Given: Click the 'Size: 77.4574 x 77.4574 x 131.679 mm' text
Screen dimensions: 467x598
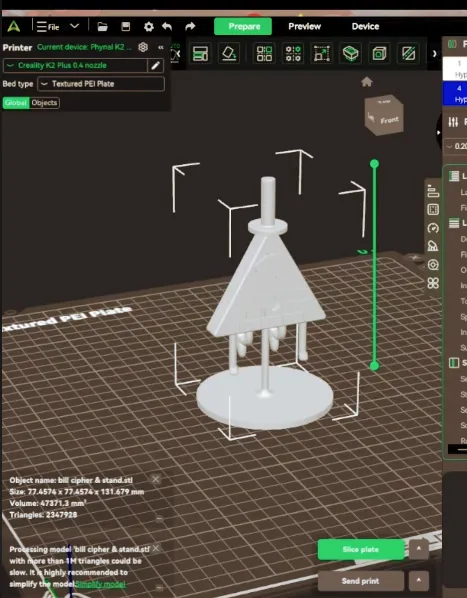Looking at the screenshot, I should [x=77, y=492].
